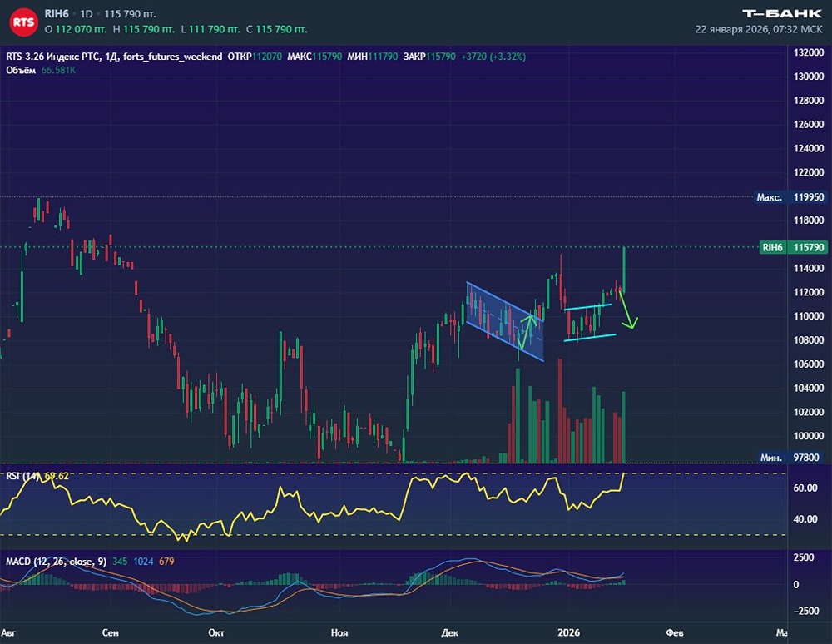This screenshot has width=832, height=644.
Task: Click the Дек label on time axis
Action: (449, 632)
